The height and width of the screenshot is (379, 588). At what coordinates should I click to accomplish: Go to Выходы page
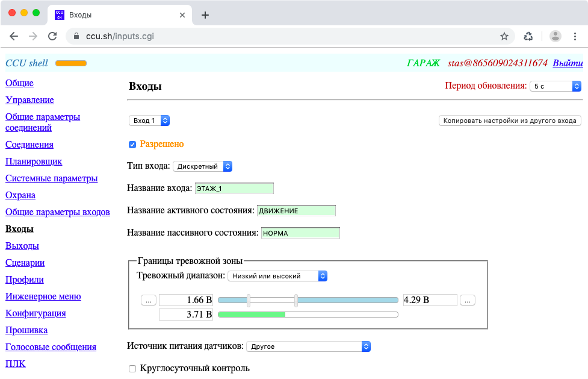coord(22,246)
